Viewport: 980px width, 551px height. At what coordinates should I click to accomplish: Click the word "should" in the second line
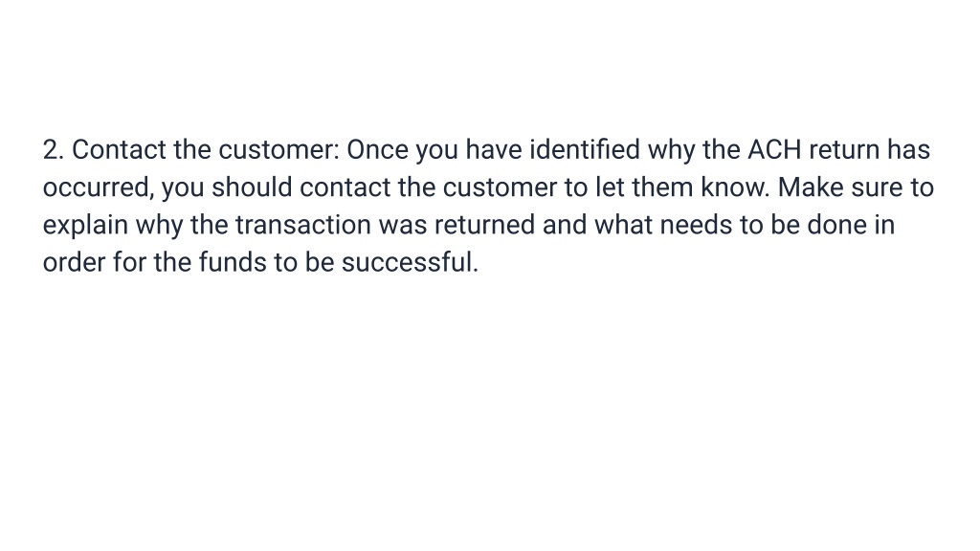[x=252, y=187]
